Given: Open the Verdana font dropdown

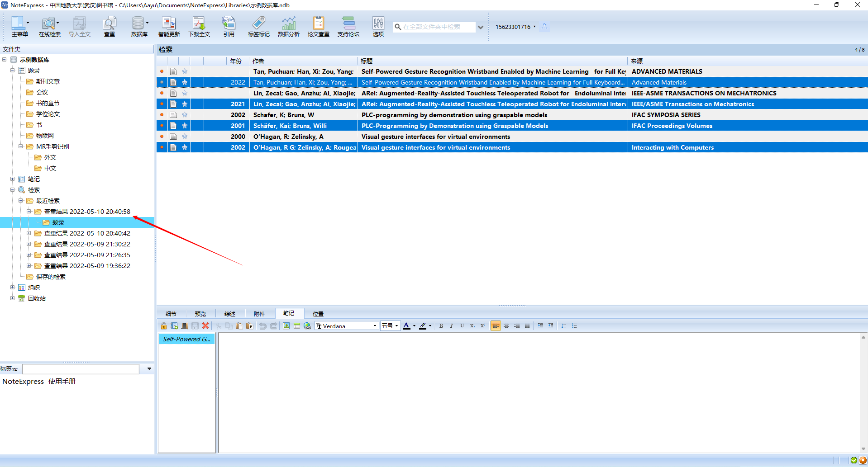Looking at the screenshot, I should 375,326.
